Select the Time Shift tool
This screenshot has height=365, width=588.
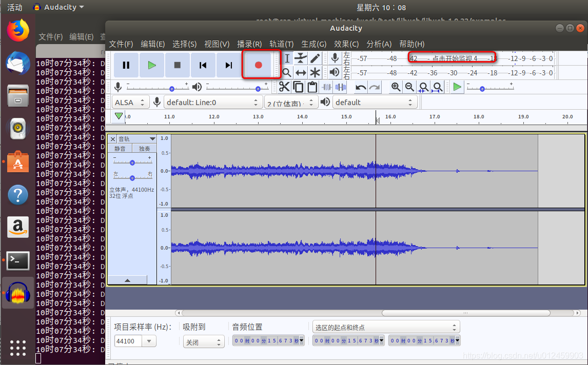tap(300, 72)
